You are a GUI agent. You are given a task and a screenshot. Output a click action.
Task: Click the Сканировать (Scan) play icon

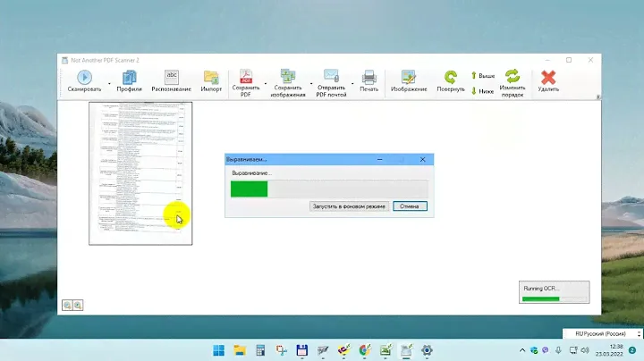(84, 78)
